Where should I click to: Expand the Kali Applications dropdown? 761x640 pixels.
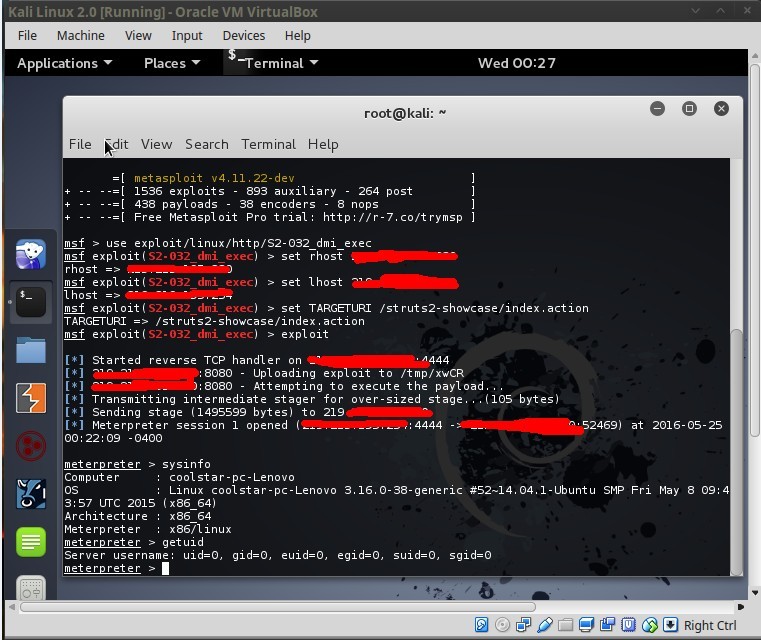pos(65,63)
